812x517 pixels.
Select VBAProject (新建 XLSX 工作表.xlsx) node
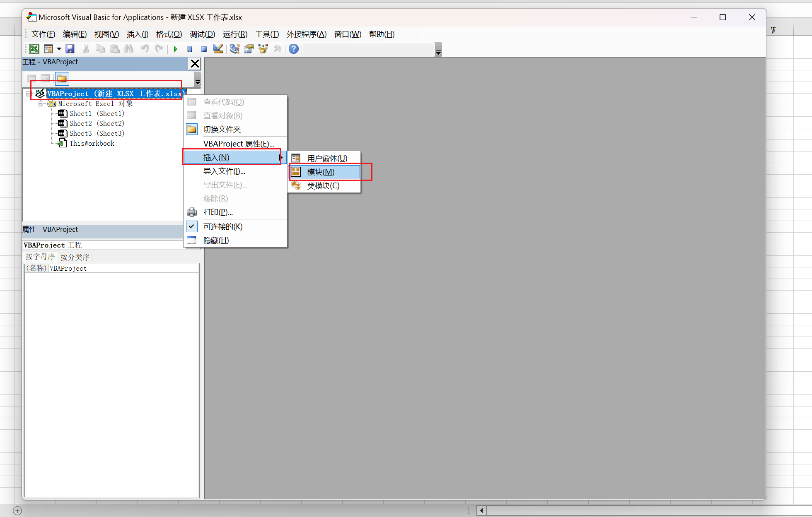pyautogui.click(x=116, y=94)
